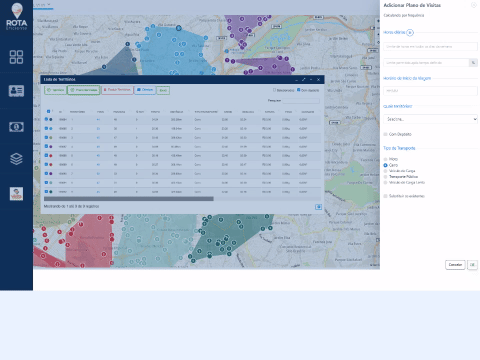Click the red Excluir Territórios button
Viewport: 480px width, 360px height.
pos(117,90)
